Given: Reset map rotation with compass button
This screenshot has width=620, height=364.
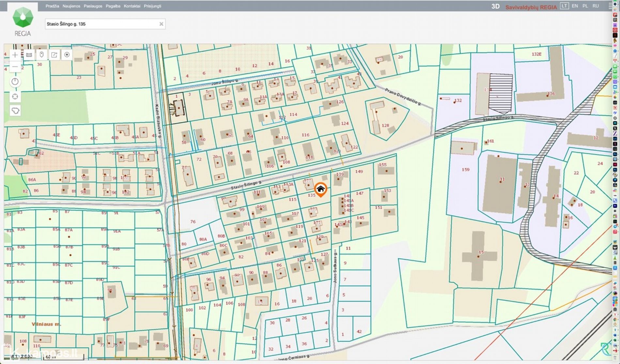Looking at the screenshot, I should tap(15, 82).
